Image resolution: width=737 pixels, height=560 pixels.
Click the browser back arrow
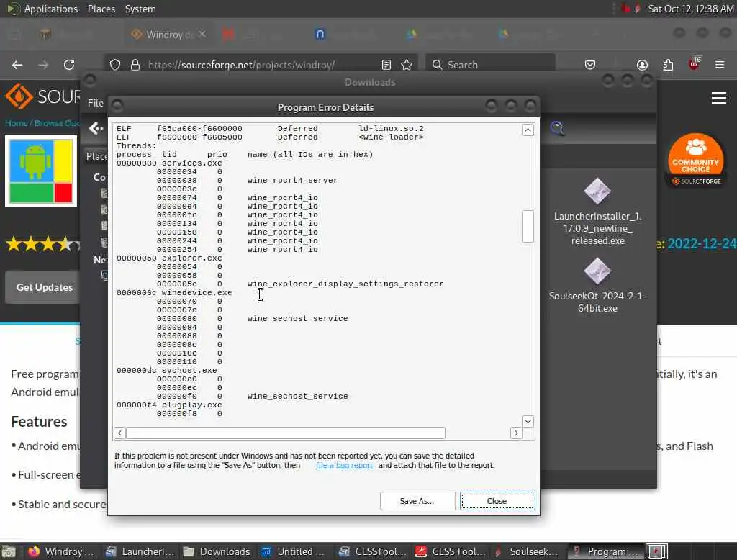[17, 65]
